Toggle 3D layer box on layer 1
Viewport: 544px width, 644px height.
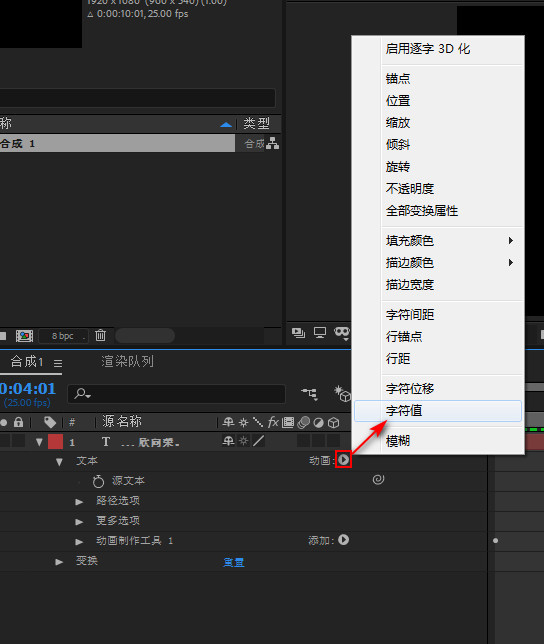(x=333, y=441)
